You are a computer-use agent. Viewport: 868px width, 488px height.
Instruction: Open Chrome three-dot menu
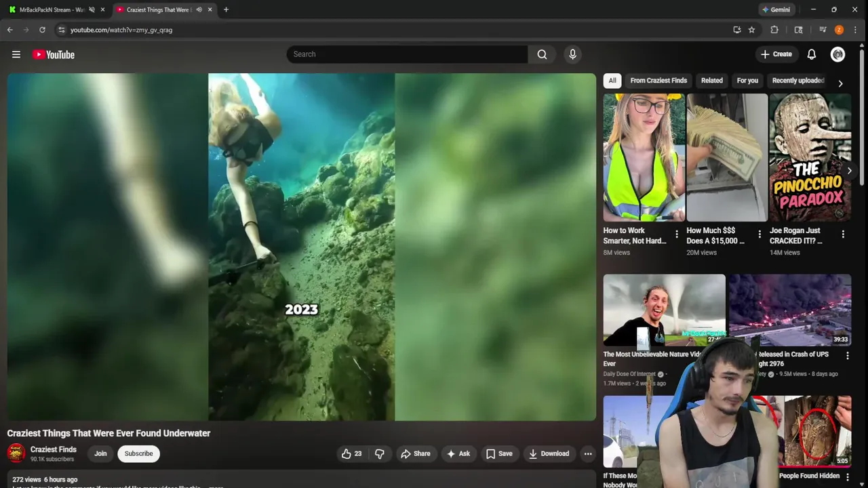(856, 30)
